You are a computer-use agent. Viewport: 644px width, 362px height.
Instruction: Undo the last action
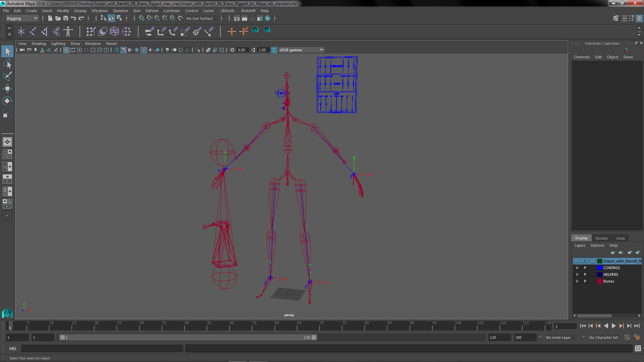coord(73,18)
